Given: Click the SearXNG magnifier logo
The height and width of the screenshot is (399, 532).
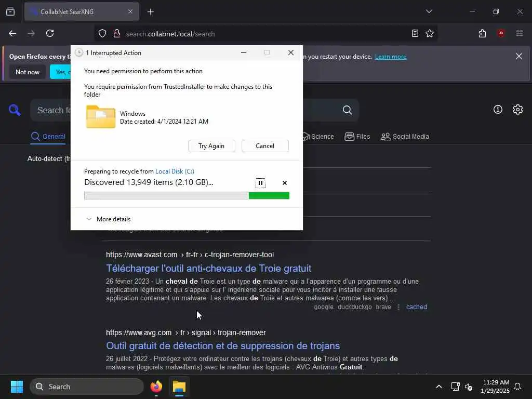Looking at the screenshot, I should coord(15,110).
